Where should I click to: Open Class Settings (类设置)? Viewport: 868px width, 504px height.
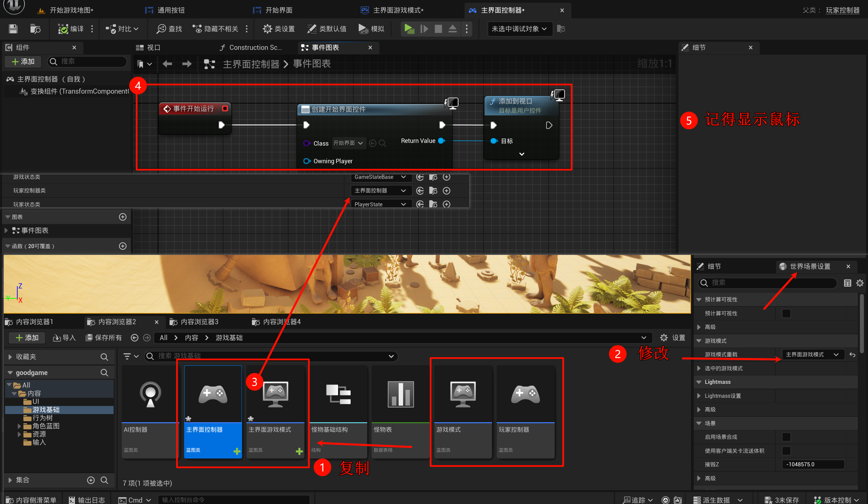(x=278, y=29)
